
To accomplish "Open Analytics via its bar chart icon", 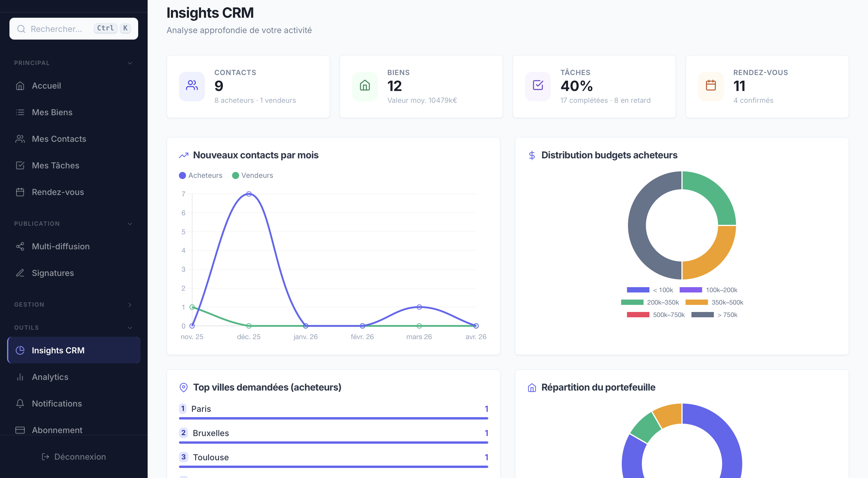I will [20, 377].
